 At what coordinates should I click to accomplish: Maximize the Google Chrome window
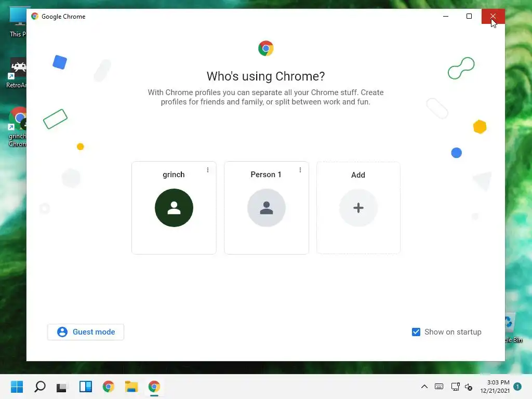pos(469,16)
